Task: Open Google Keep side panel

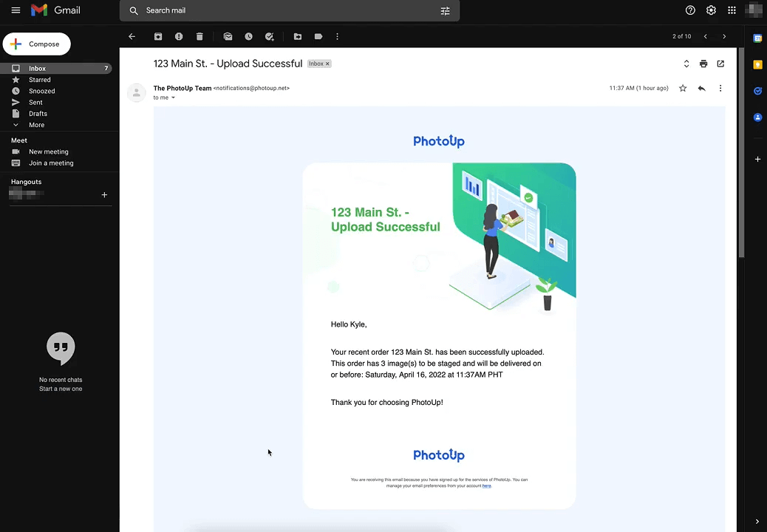Action: [757, 64]
